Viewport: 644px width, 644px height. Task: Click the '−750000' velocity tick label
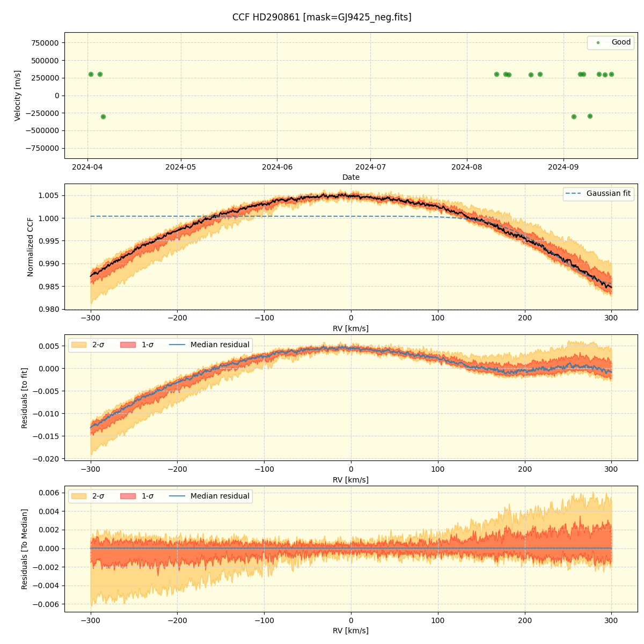[43, 148]
